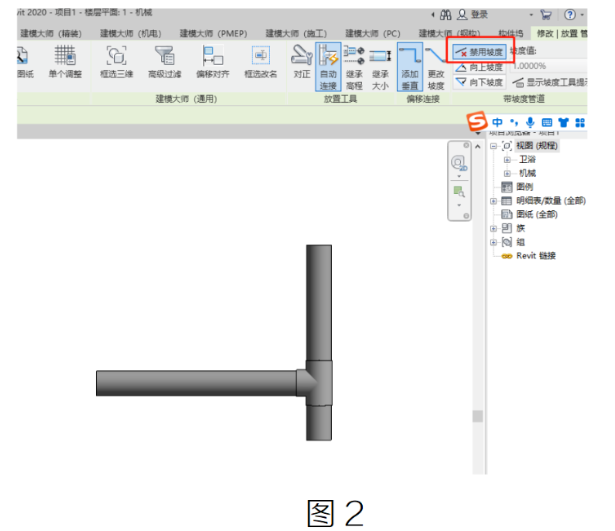615x531 pixels.
Task: Open the 建模大师 (PC) ribbon tab
Action: (x=373, y=34)
